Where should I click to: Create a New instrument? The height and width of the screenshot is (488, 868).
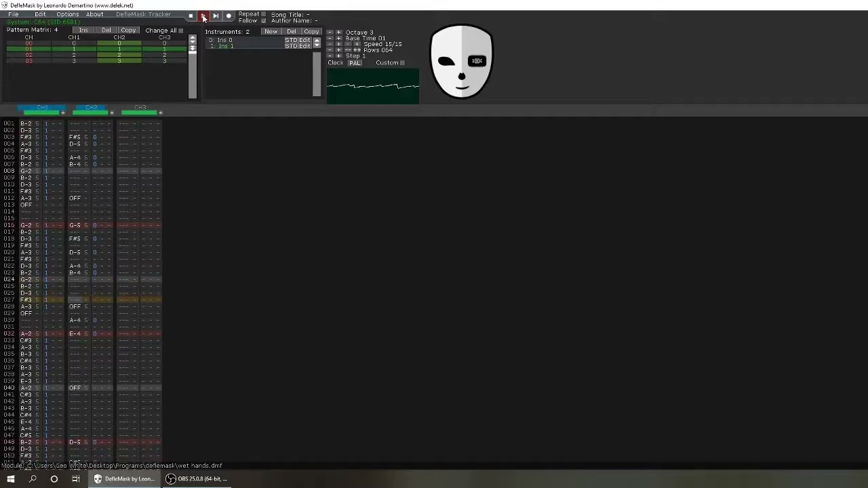coord(271,32)
